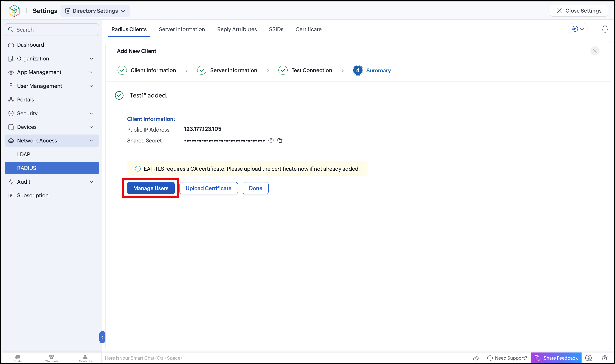Go to the Client Information wizard step
The height and width of the screenshot is (364, 615).
[147, 70]
